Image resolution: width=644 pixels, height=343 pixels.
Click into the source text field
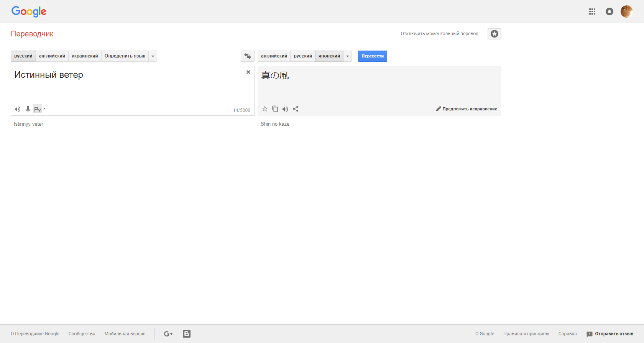pyautogui.click(x=133, y=91)
